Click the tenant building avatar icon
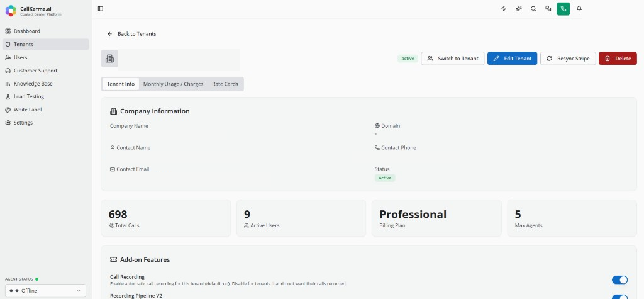Screen dimensions: 644x299 [109, 59]
